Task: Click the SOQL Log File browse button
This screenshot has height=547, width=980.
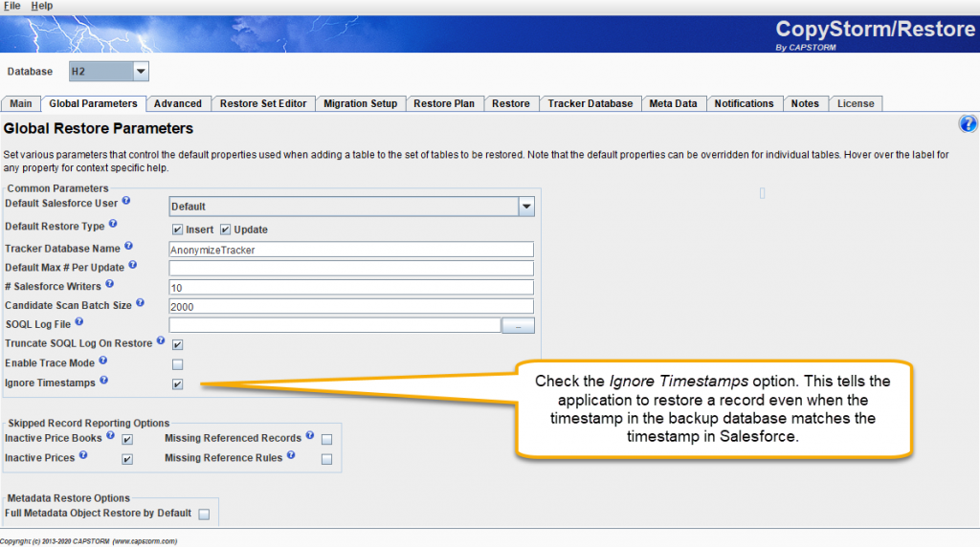Action: [x=518, y=325]
